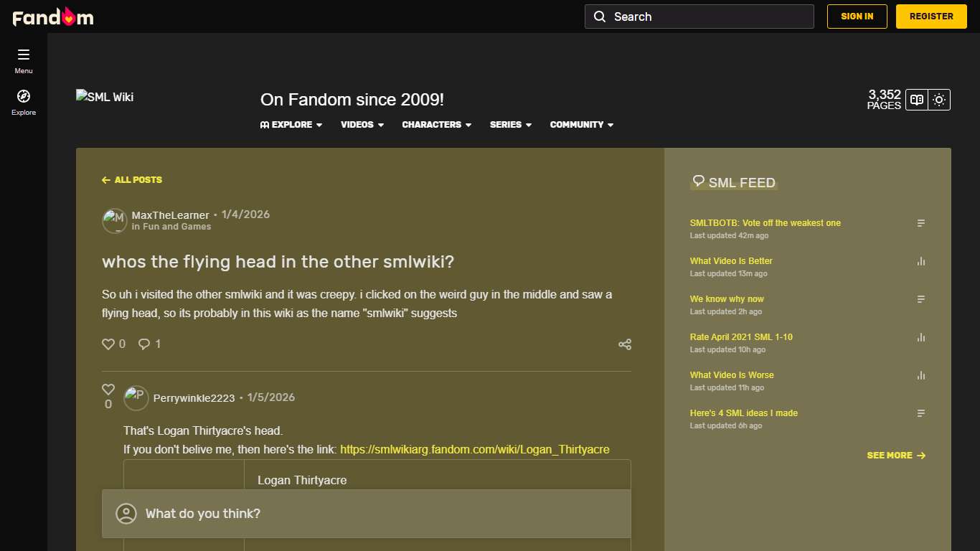Like Perrywinkle2223's reply heart
The width and height of the screenshot is (980, 551).
pos(108,389)
